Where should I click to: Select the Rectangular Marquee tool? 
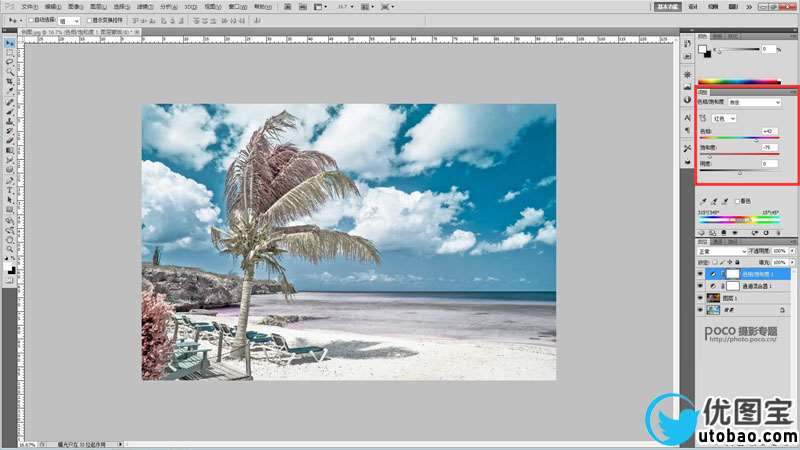point(9,52)
